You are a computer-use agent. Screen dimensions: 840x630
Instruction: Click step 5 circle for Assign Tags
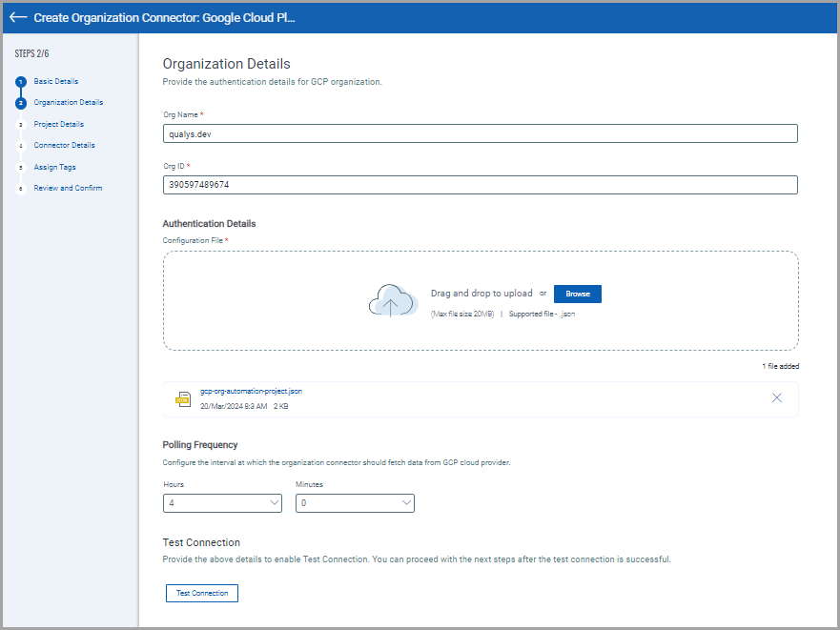pyautogui.click(x=21, y=168)
